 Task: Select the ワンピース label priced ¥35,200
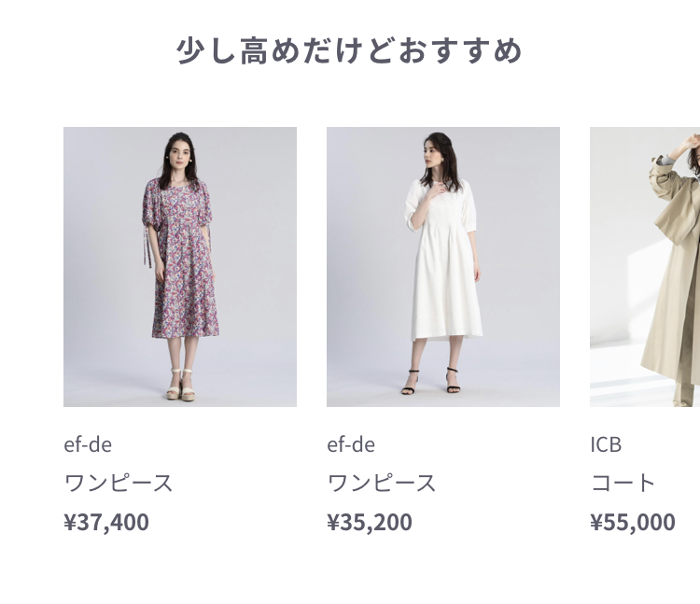click(x=381, y=483)
